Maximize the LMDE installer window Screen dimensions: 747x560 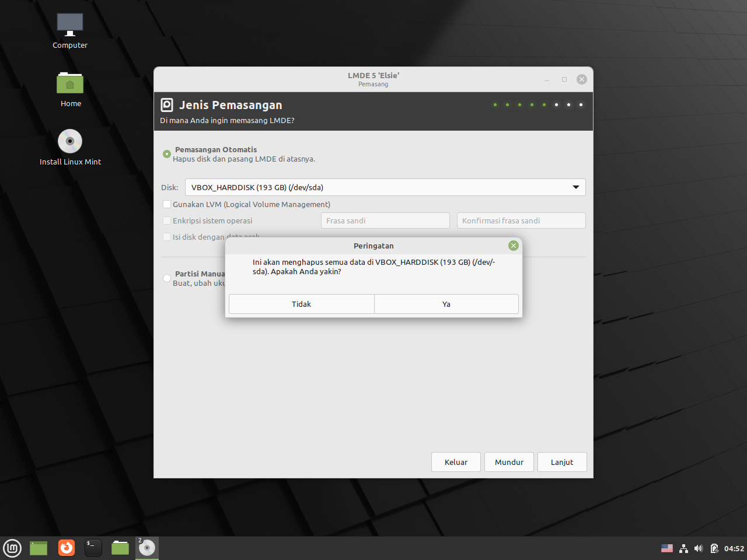pos(564,79)
